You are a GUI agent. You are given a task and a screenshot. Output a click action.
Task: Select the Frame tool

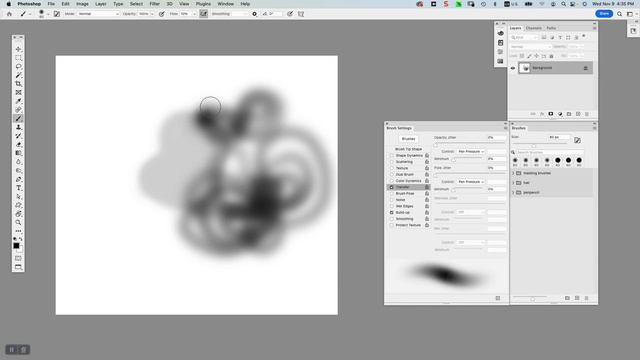pos(18,93)
